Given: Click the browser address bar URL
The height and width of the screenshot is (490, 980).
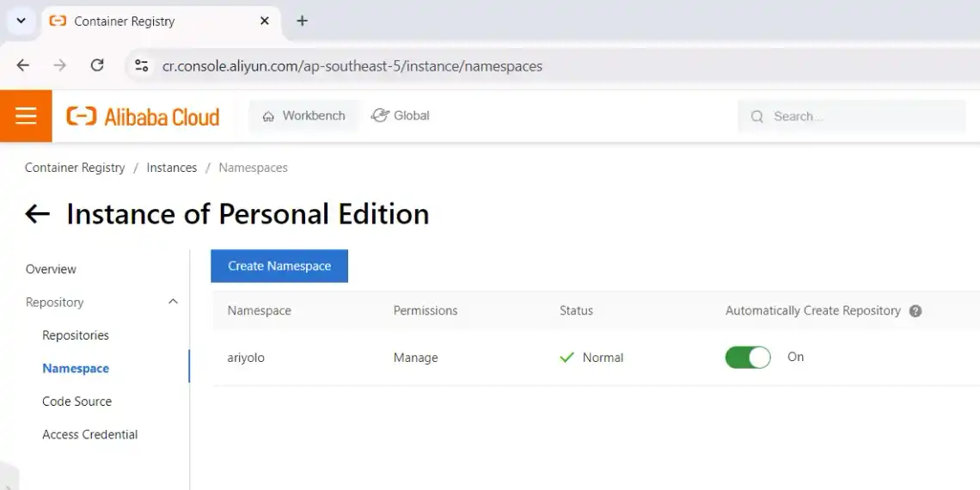Looking at the screenshot, I should (x=352, y=66).
